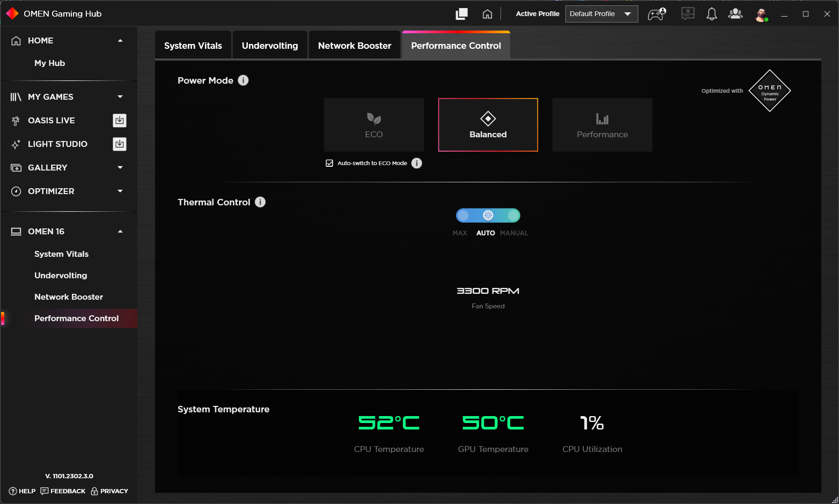
Task: Click the PRIVACY link at bottom
Action: pos(109,491)
